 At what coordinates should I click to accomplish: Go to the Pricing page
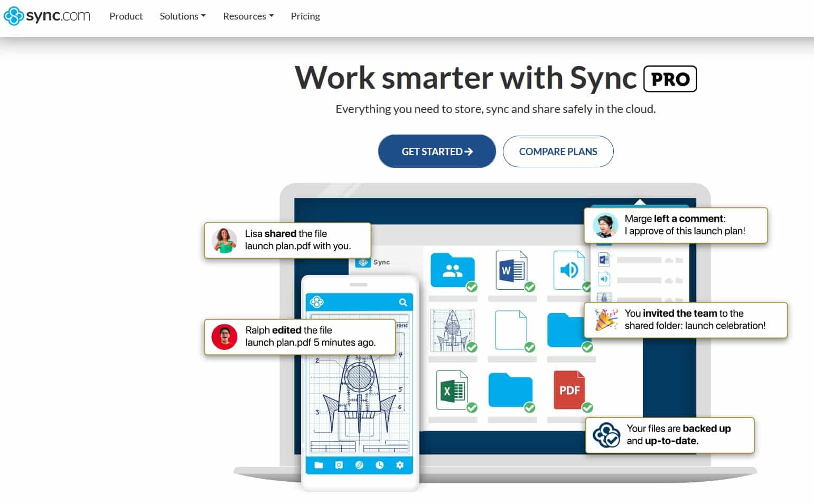(305, 16)
